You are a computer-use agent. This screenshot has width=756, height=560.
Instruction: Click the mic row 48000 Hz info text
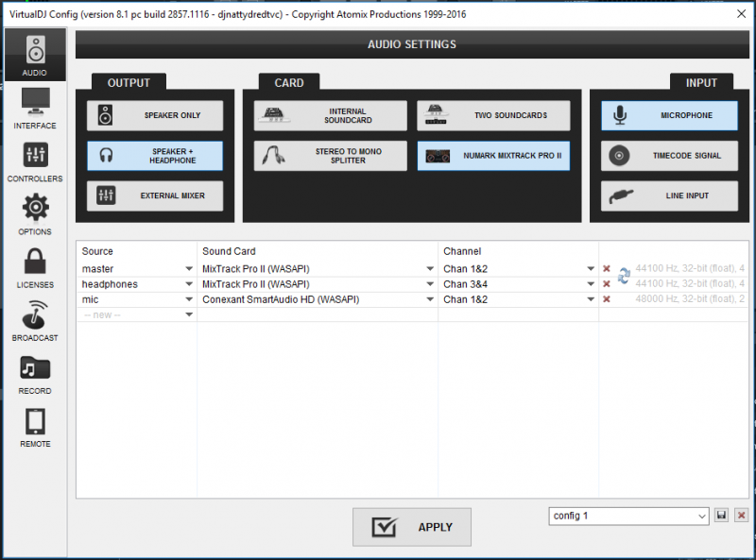pos(690,299)
